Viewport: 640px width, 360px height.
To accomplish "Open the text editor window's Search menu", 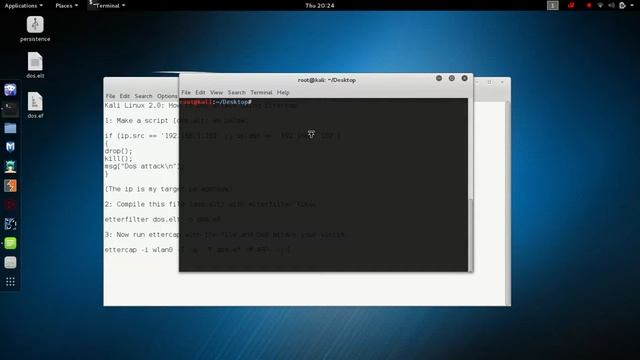I will pyautogui.click(x=143, y=96).
